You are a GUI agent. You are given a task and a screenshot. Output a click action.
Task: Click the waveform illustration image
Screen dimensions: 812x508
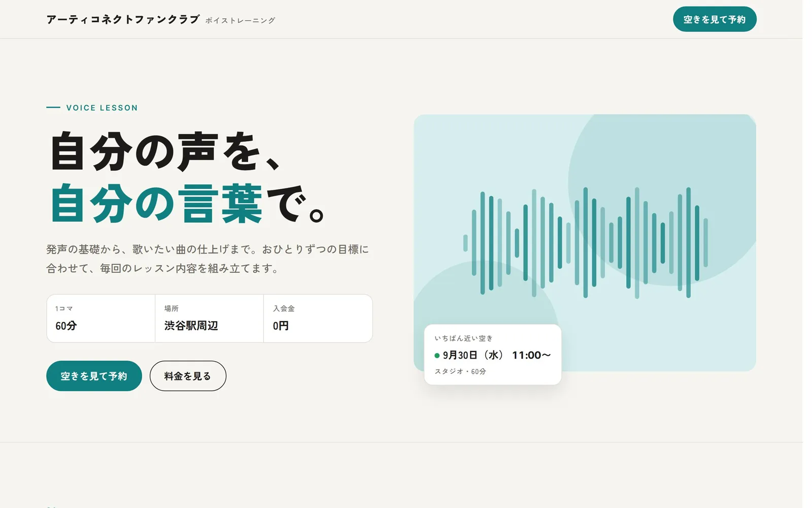(585, 242)
